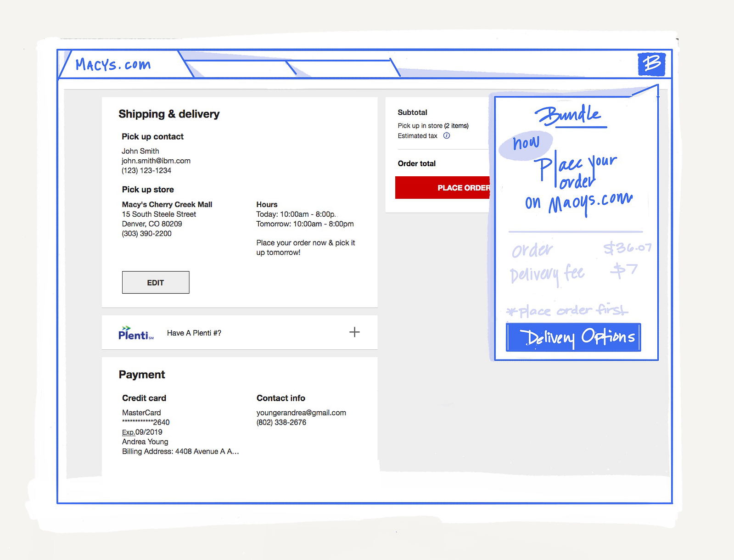The width and height of the screenshot is (734, 560).
Task: Click pick up phone (123) 123-1234
Action: point(146,170)
